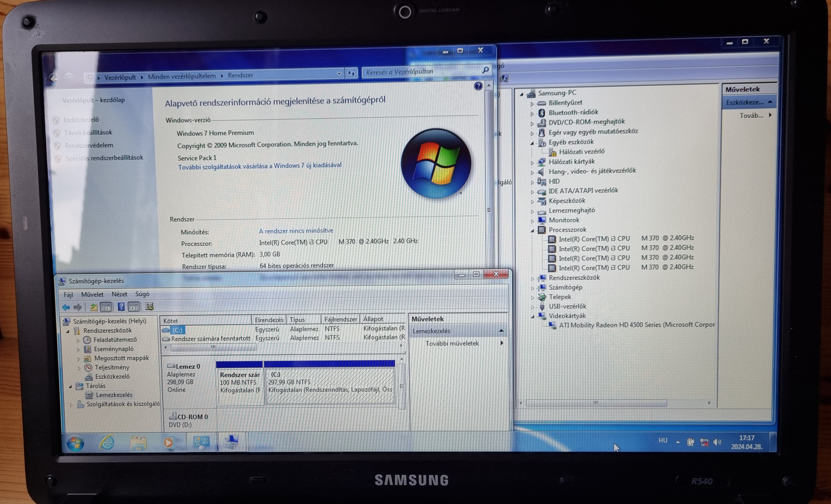Open help via the System window question-mark icon

(478, 86)
